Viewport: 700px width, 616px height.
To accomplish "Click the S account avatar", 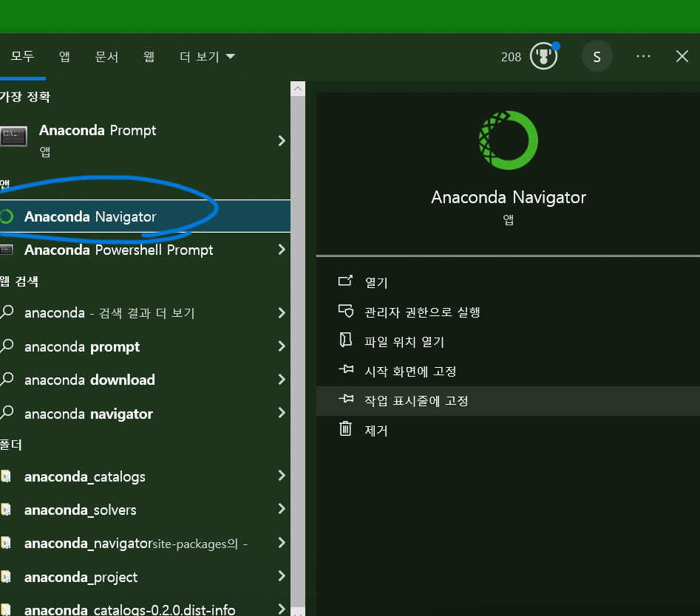I will [597, 56].
